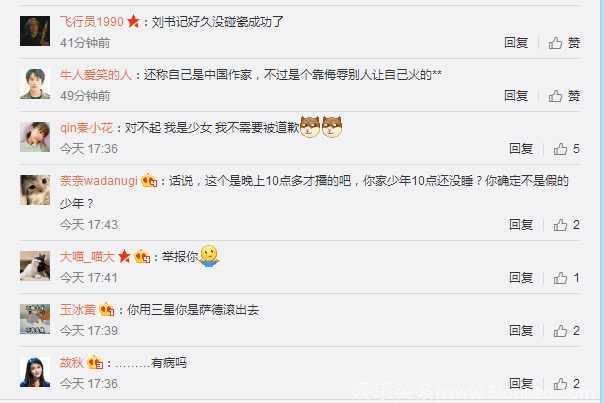Click thumbs-up on qin秦小花's comment
604x403 pixels.
(567, 149)
